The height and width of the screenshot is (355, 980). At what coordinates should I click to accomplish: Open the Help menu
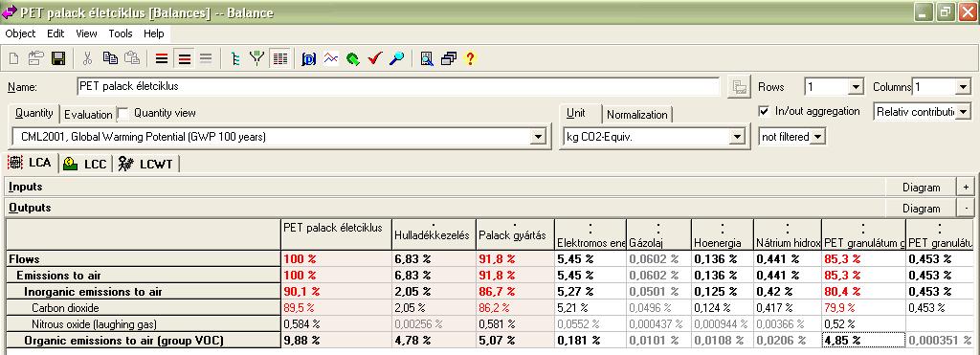(x=154, y=33)
